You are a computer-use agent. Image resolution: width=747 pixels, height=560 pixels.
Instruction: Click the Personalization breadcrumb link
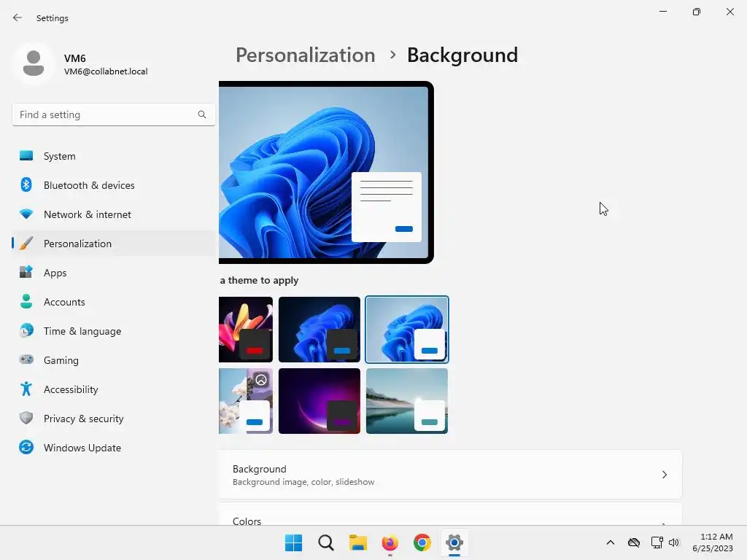click(x=306, y=55)
